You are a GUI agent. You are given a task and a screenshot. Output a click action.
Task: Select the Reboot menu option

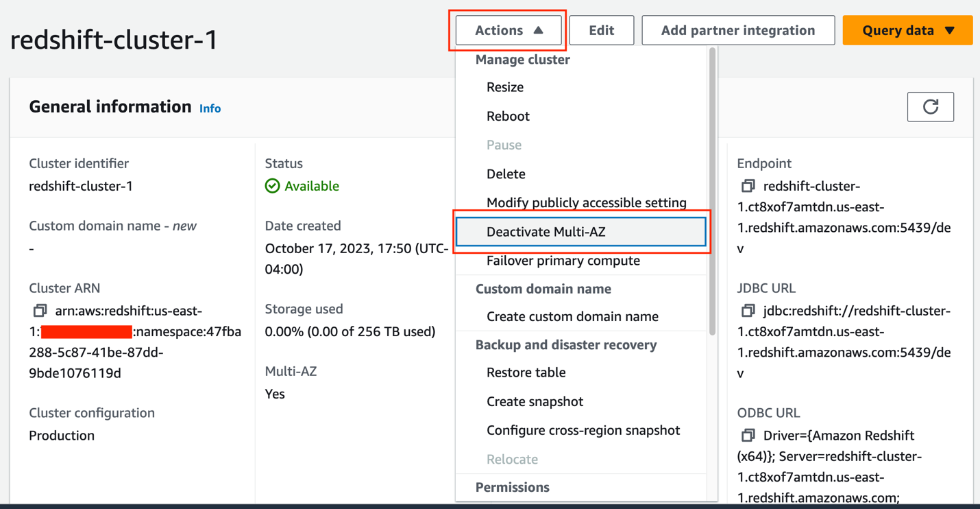508,116
